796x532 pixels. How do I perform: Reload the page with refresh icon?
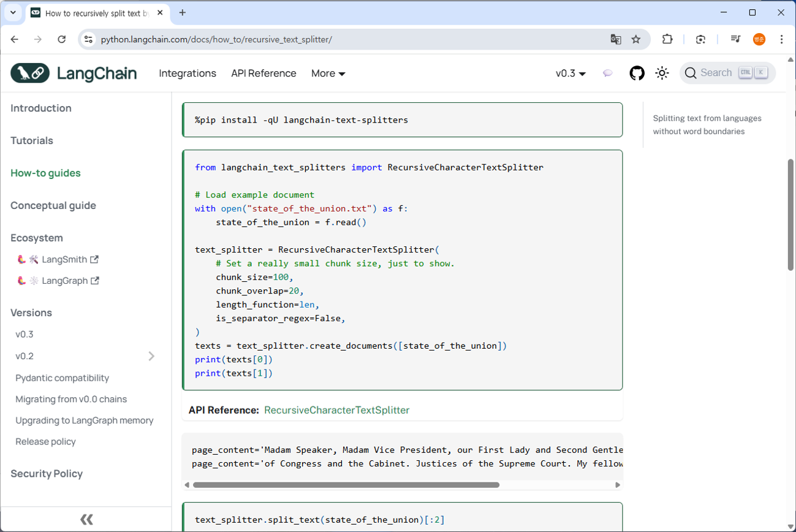(x=61, y=39)
